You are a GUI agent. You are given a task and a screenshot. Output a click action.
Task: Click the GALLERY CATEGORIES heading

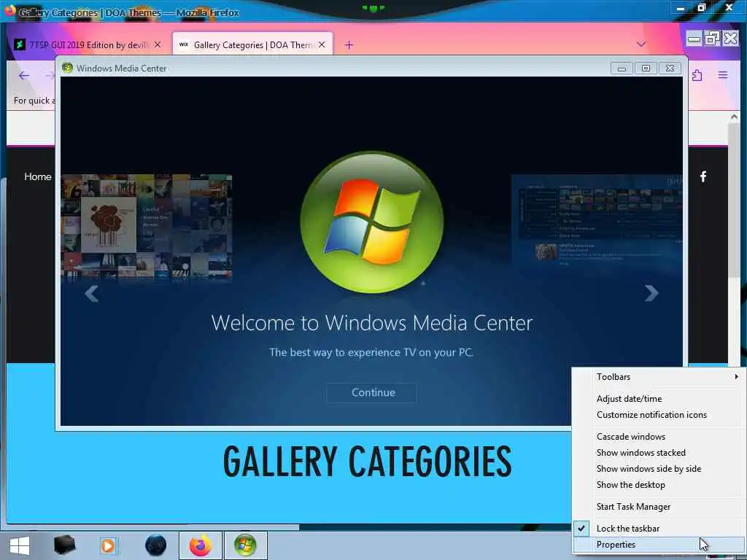[368, 462]
